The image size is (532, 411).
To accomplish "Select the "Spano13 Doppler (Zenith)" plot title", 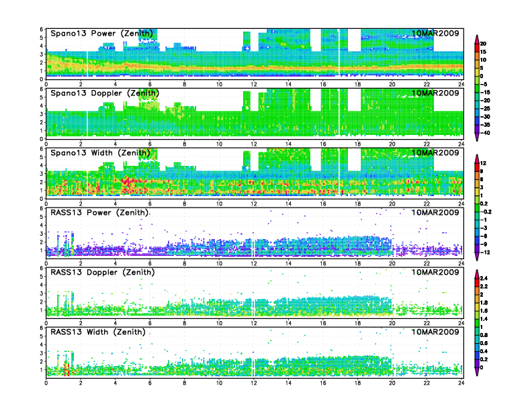I will [x=103, y=93].
